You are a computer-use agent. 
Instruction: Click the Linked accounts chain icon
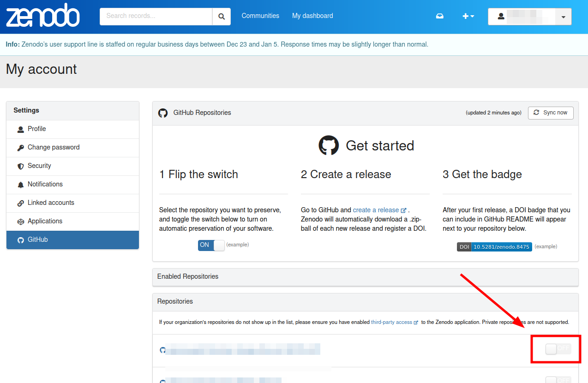tap(20, 203)
